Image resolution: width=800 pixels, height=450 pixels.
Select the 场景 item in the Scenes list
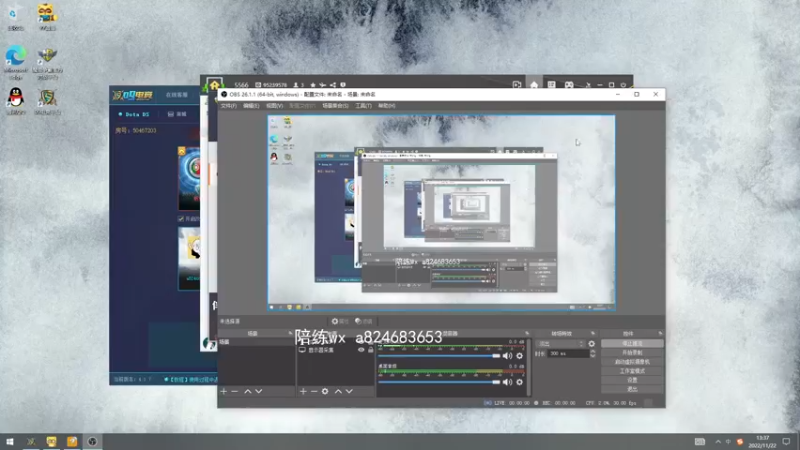pyautogui.click(x=256, y=342)
